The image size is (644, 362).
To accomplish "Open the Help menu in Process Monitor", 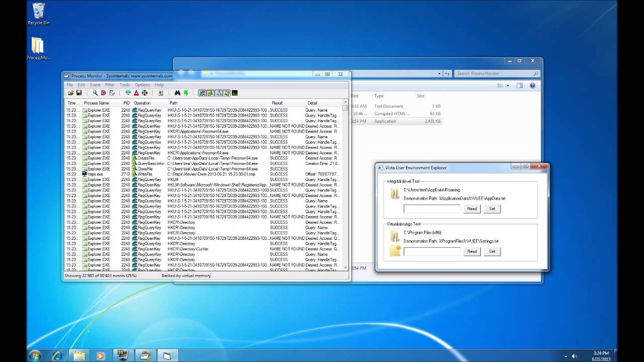I will 159,85.
